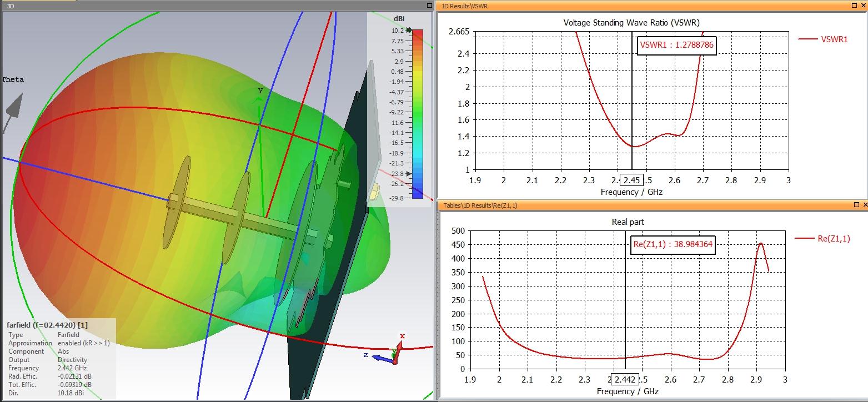Click the Re(Z1,1) : 38.984364 marker label

673,244
